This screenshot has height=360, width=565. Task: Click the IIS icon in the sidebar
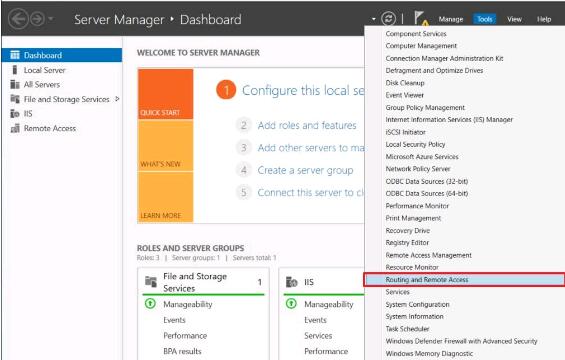[x=14, y=114]
